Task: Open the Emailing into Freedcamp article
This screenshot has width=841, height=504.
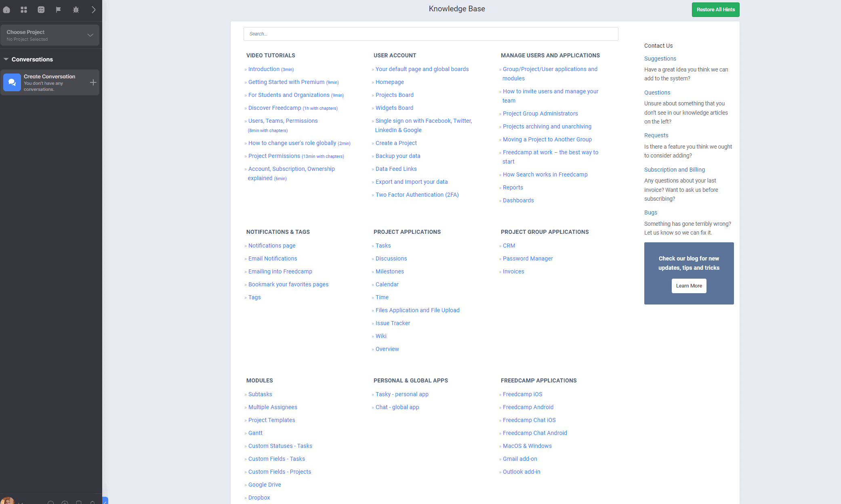Action: tap(280, 272)
